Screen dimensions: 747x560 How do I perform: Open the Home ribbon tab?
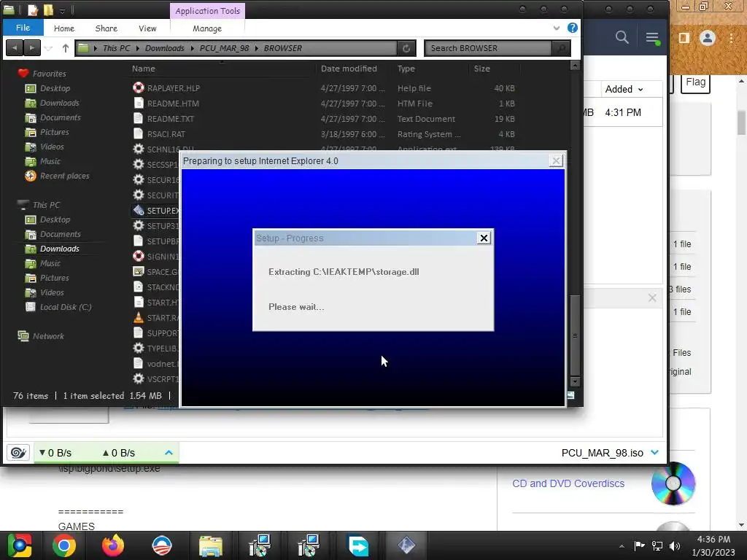click(x=64, y=28)
